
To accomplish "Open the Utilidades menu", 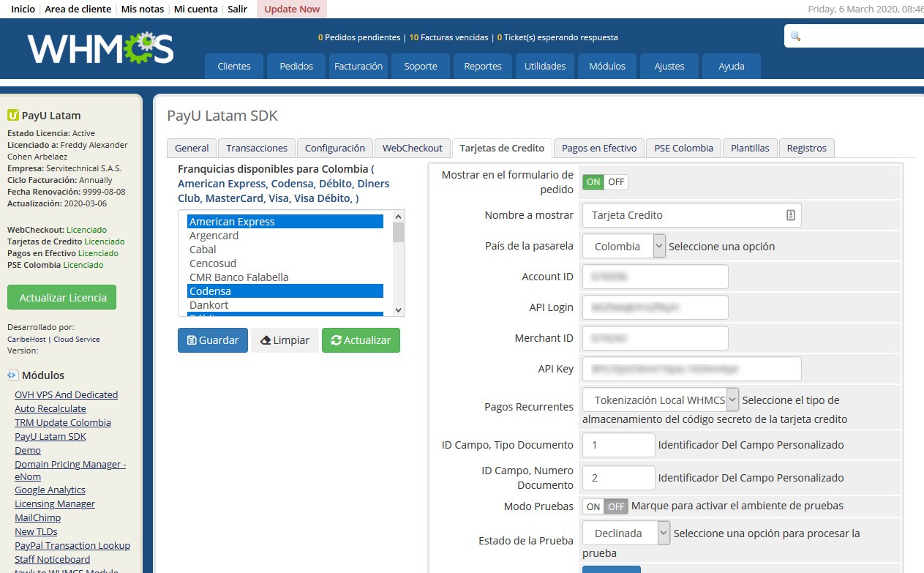I will coord(545,66).
